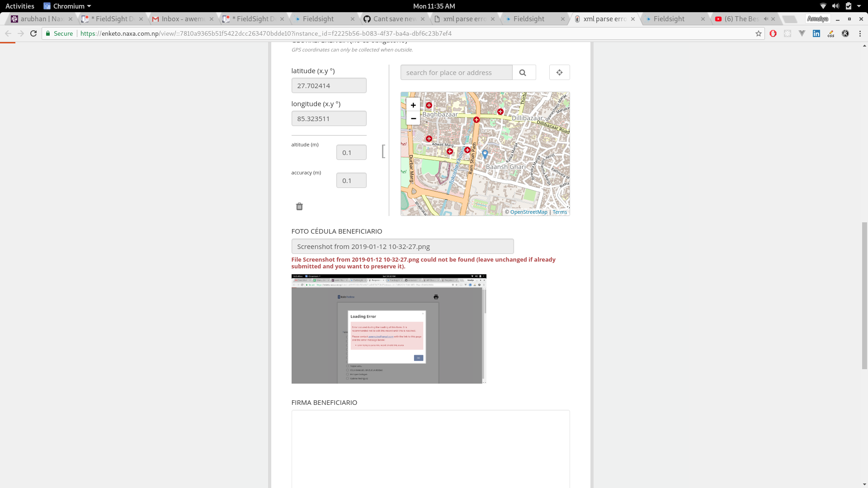Image resolution: width=868 pixels, height=488 pixels.
Task: Click the search for place or address field
Action: pos(456,72)
